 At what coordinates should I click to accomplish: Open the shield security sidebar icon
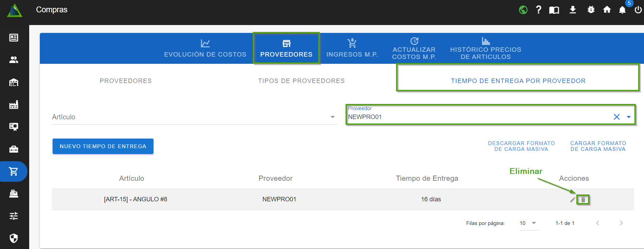click(14, 238)
